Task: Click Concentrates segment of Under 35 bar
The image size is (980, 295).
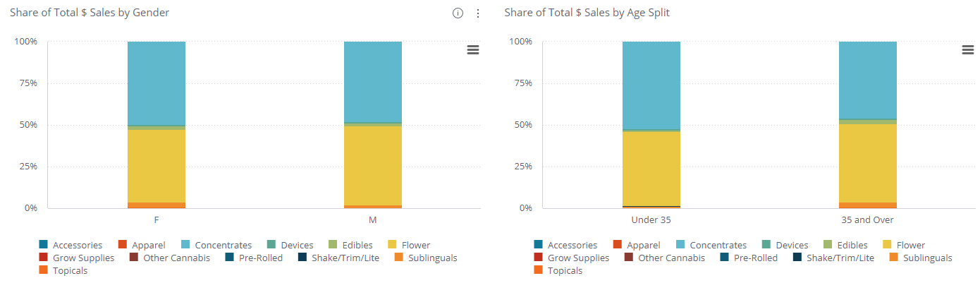Action: (x=651, y=85)
